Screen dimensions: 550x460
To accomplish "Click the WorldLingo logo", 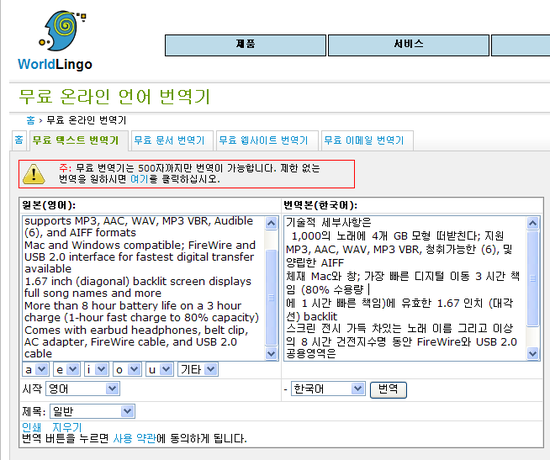I will click(55, 41).
